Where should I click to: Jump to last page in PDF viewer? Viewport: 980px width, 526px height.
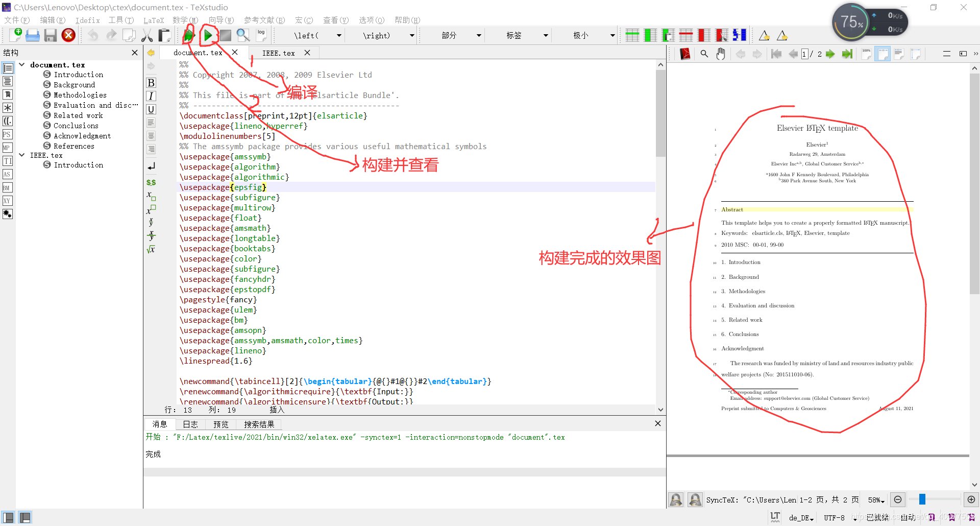tap(847, 54)
